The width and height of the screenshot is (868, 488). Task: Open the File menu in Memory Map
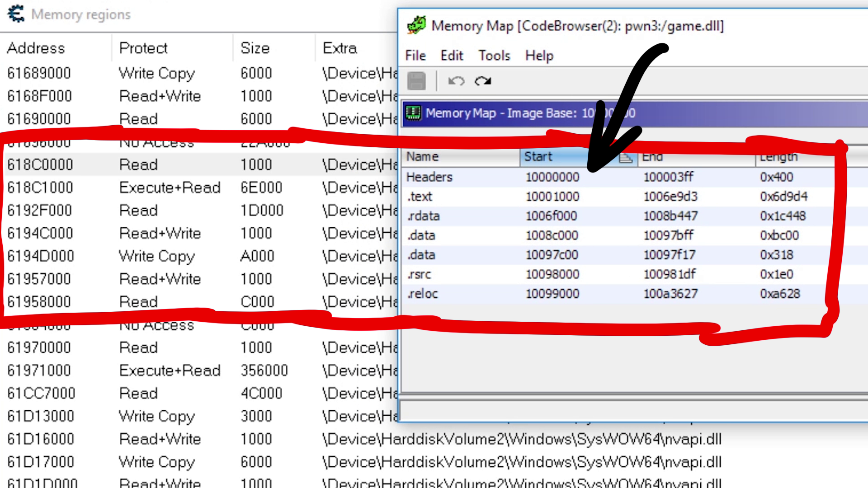click(415, 56)
